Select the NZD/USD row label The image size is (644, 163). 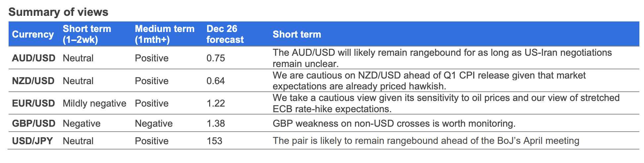coord(33,81)
